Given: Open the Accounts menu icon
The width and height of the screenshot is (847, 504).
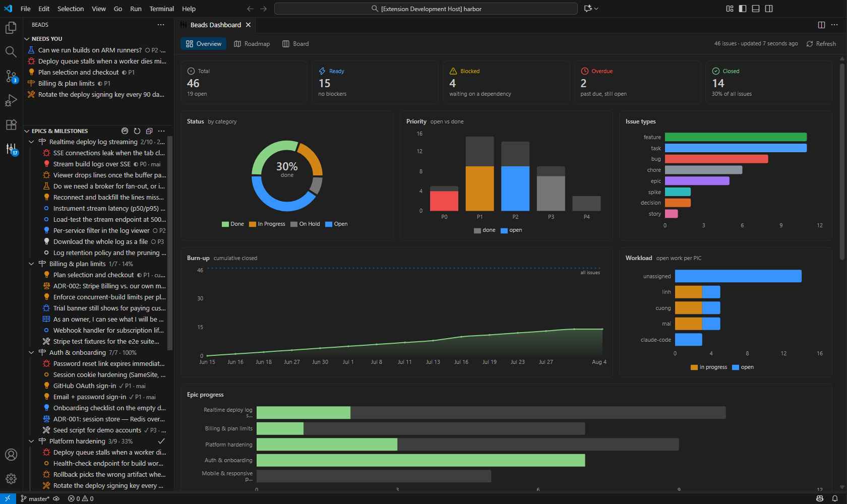Looking at the screenshot, I should (x=11, y=455).
